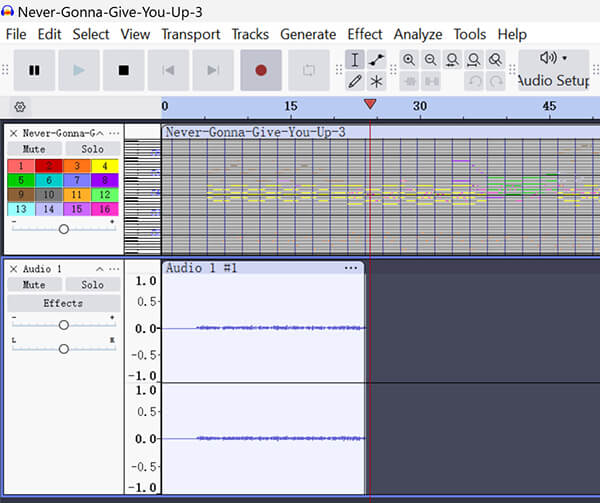
Task: Open the Audio Setup dropdown
Action: coord(553,70)
